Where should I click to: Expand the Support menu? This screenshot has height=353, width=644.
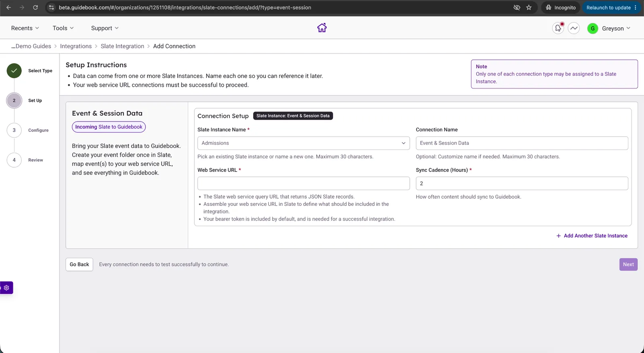pos(105,28)
